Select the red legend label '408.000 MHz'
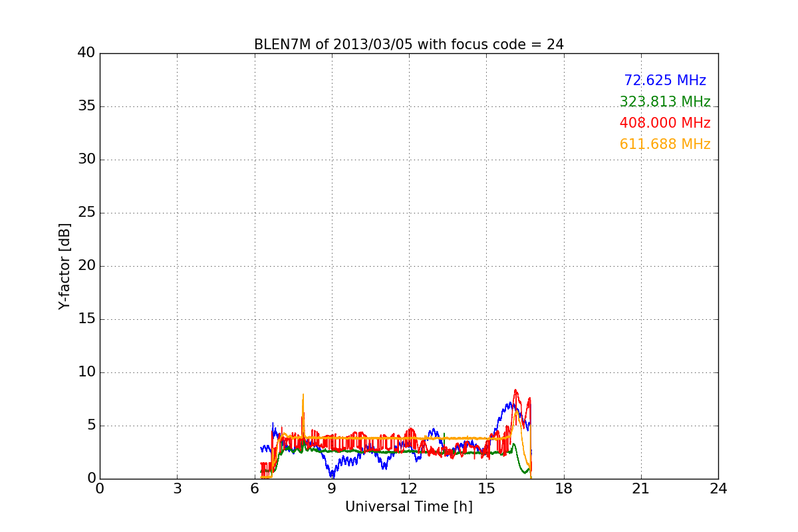 [x=665, y=123]
